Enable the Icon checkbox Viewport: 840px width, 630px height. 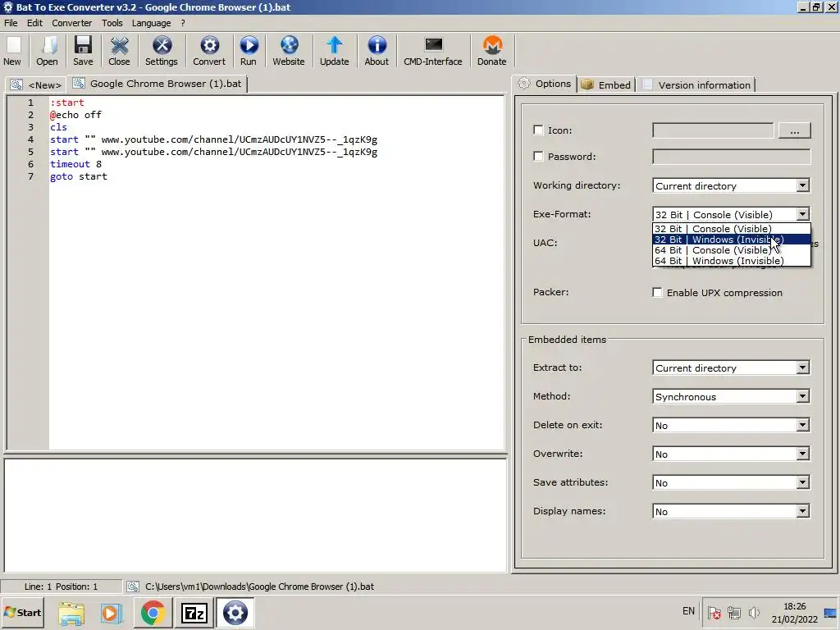(x=538, y=130)
